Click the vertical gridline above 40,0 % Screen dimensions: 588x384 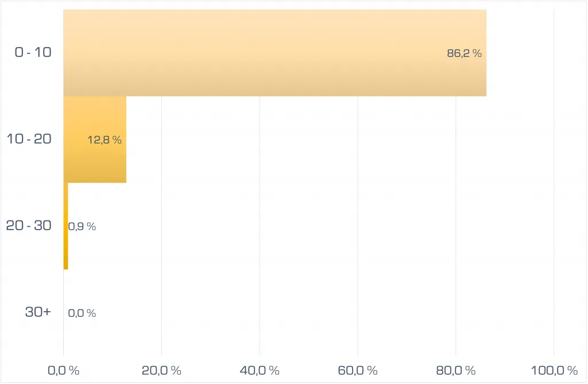pos(260,230)
